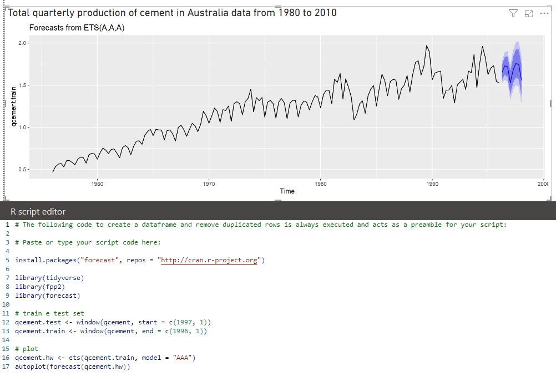Enter focus mode on the cement chart
Image resolution: width=556 pixels, height=392 pixels.
[529, 12]
